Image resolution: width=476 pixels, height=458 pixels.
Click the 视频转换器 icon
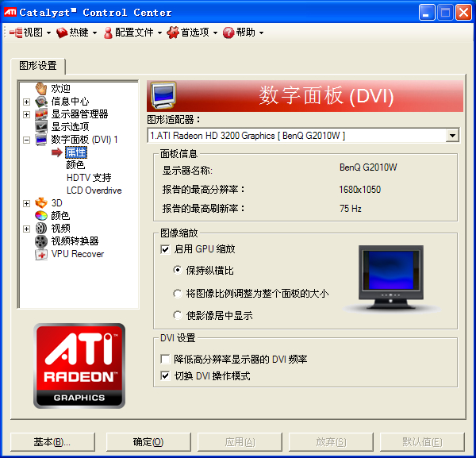pyautogui.click(x=41, y=241)
